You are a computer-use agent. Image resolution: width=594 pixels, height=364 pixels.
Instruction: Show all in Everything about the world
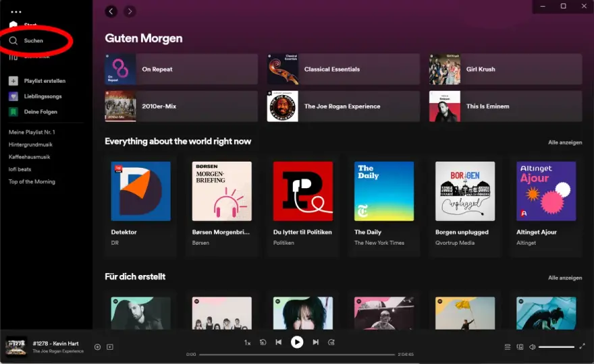click(x=565, y=142)
